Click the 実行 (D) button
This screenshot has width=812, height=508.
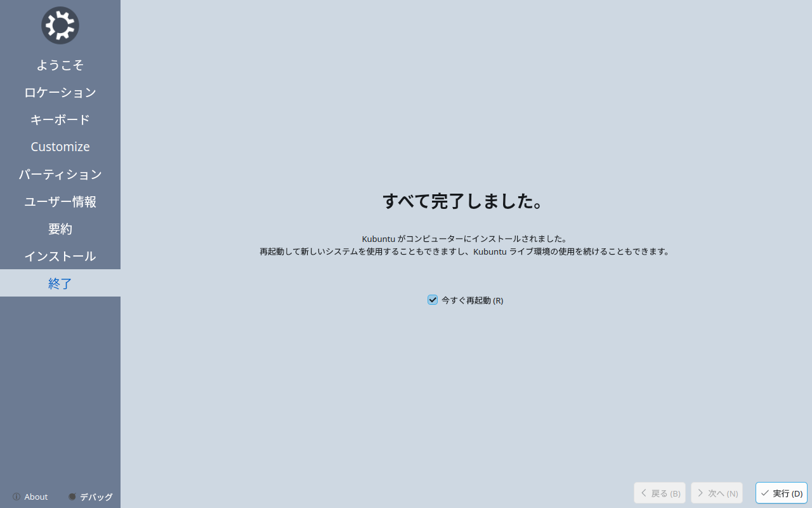[x=782, y=493]
